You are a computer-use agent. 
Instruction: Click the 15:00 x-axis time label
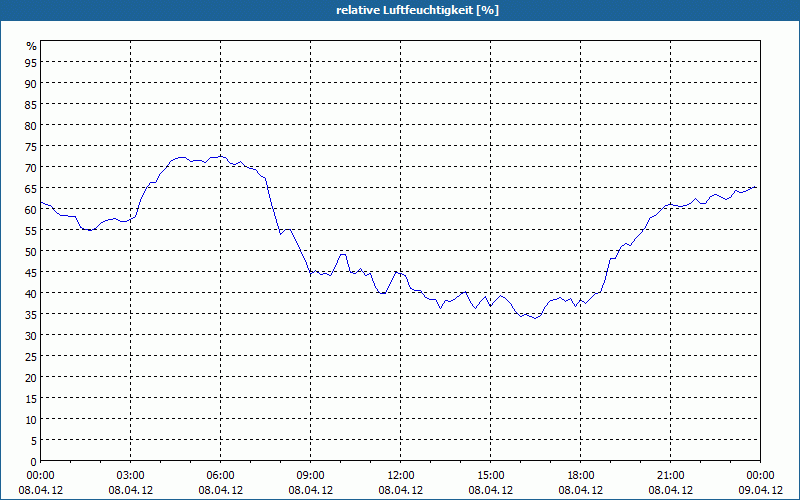coord(491,476)
